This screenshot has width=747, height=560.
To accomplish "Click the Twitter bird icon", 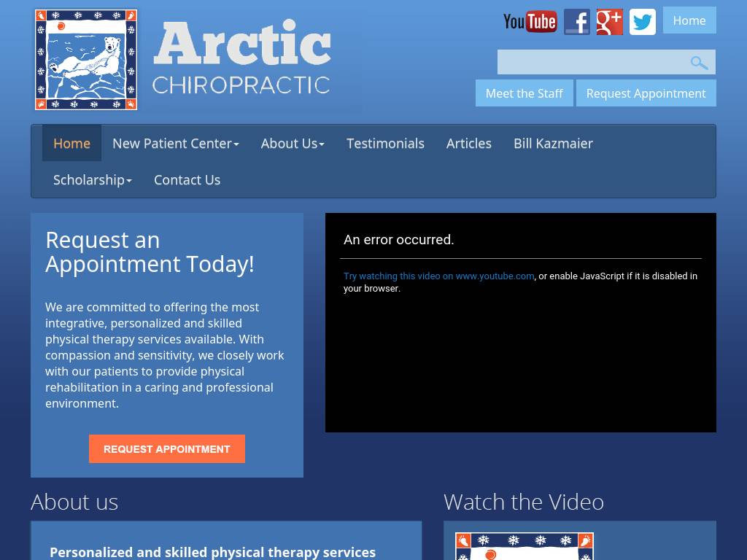I will (642, 22).
